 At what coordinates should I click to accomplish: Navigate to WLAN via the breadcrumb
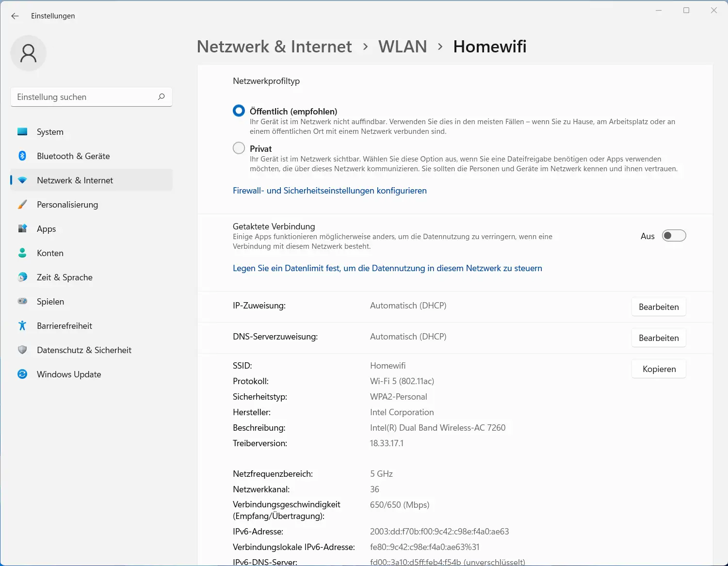(x=403, y=46)
